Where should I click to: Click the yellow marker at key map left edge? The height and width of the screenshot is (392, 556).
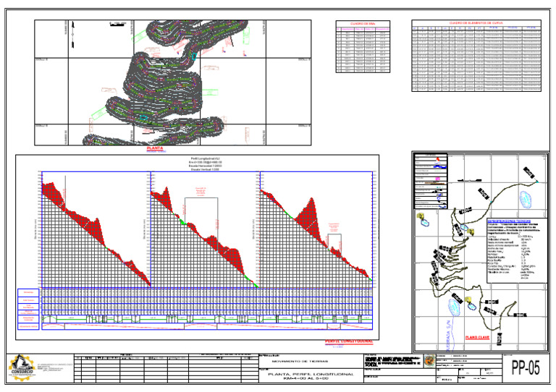(421, 216)
